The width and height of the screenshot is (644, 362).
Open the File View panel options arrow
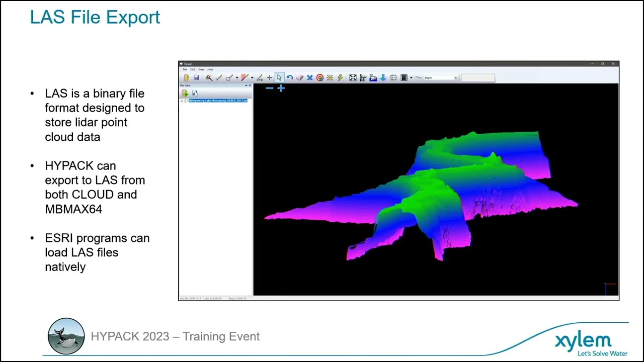click(246, 85)
